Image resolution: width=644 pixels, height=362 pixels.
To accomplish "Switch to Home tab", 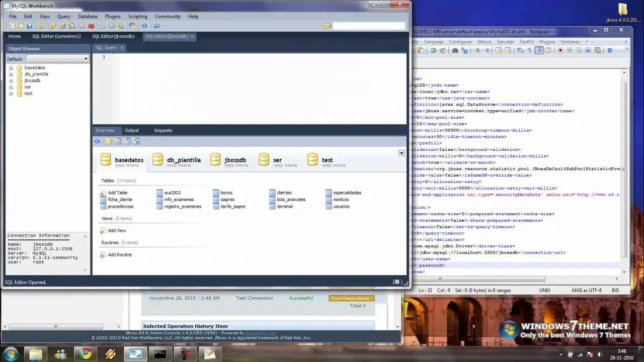I will 15,36.
